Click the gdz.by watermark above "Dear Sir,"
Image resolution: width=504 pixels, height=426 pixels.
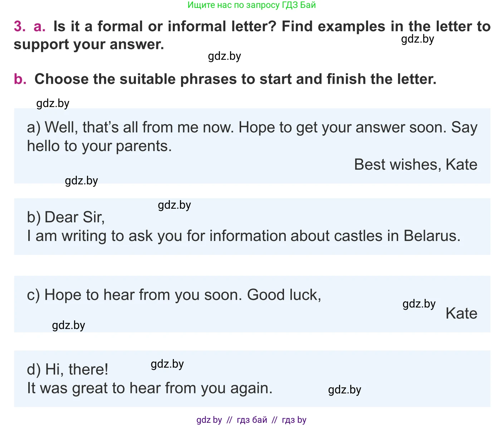point(174,205)
